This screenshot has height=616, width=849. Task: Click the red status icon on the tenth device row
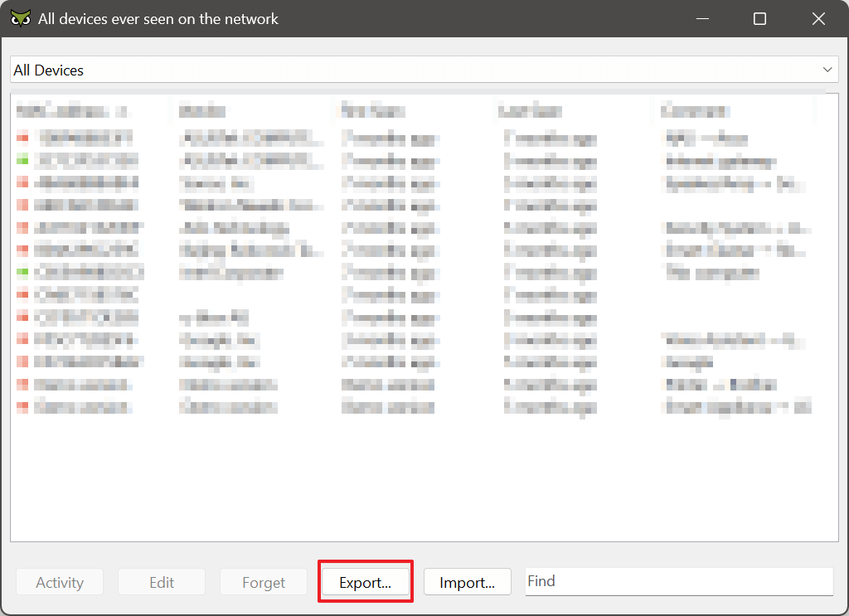(x=22, y=339)
